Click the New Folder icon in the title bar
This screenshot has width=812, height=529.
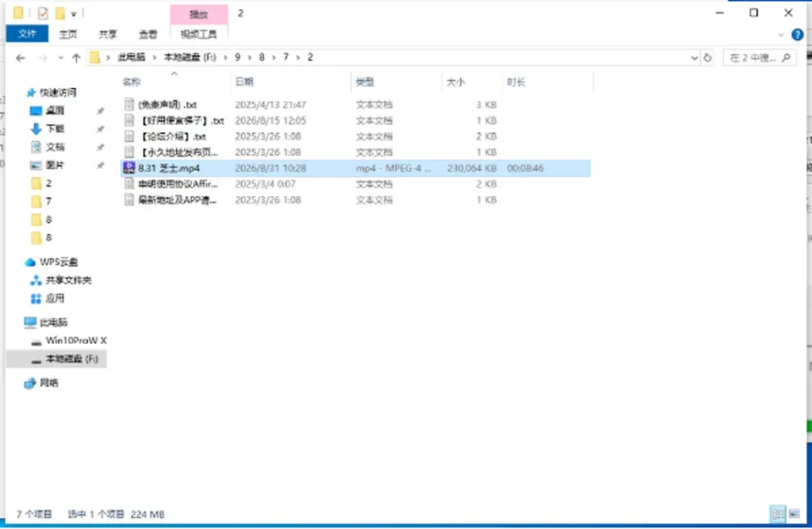click(60, 13)
